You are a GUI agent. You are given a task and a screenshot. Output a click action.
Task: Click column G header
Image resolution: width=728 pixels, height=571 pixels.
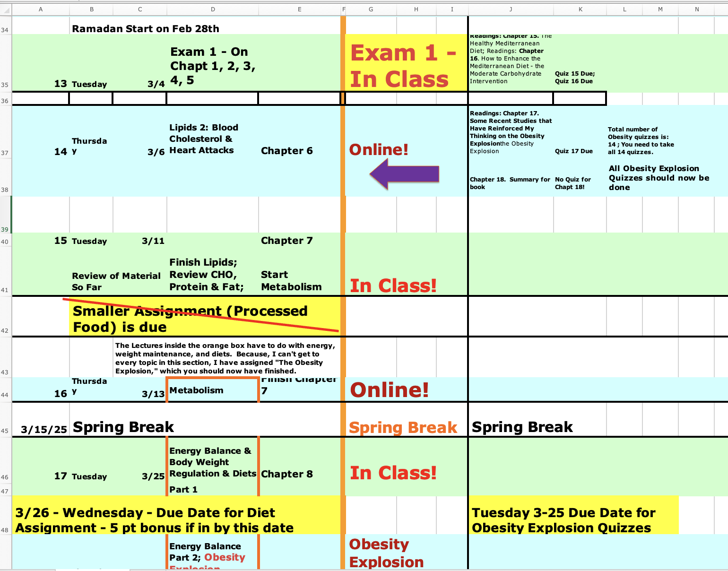point(371,9)
